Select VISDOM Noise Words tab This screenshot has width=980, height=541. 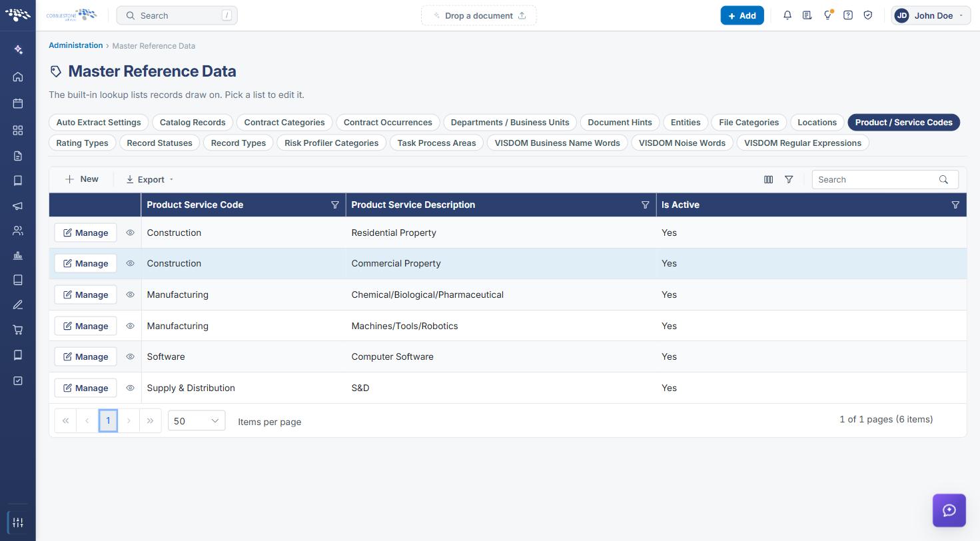tap(682, 143)
